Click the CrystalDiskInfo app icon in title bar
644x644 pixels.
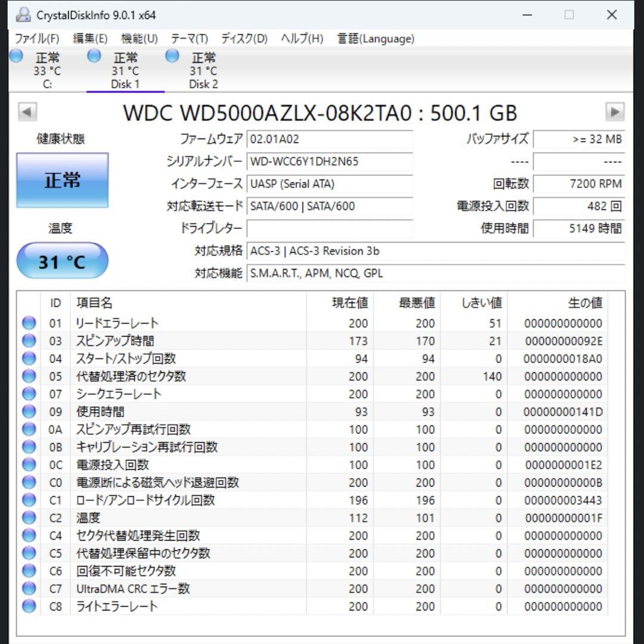click(23, 15)
